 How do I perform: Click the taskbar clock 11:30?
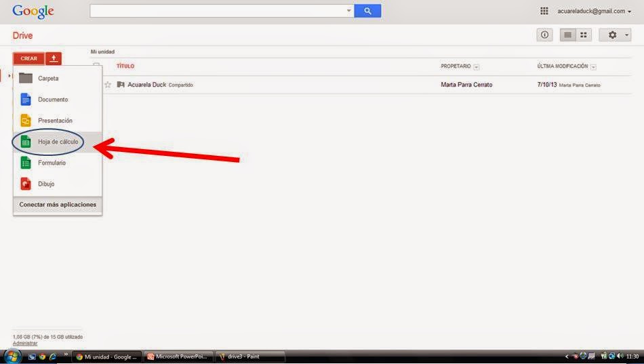tap(632, 357)
